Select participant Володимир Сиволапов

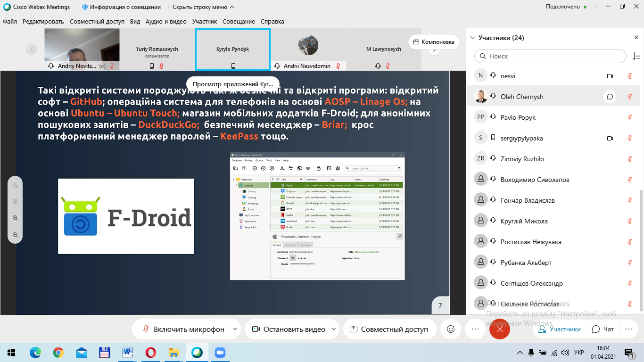click(553, 180)
